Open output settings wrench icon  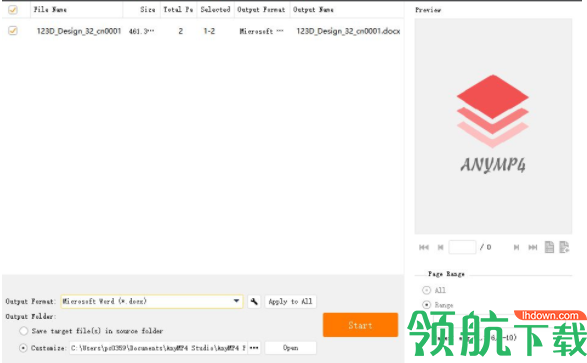[254, 301]
